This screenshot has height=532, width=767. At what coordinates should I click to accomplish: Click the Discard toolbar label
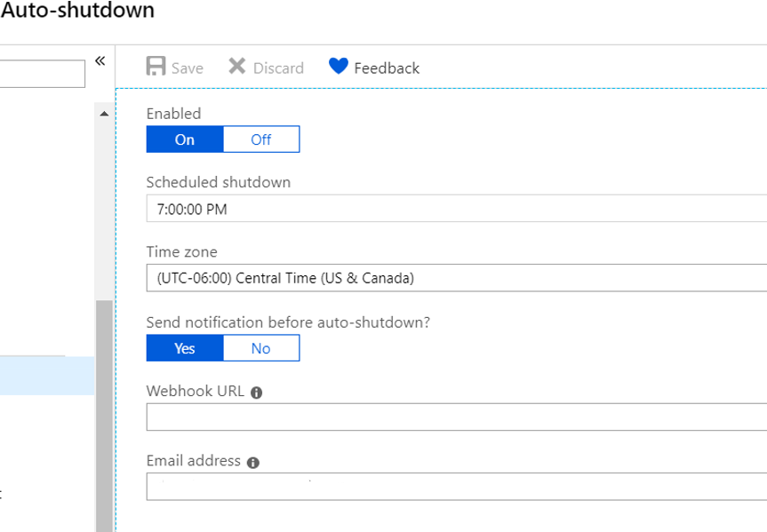[x=280, y=67]
